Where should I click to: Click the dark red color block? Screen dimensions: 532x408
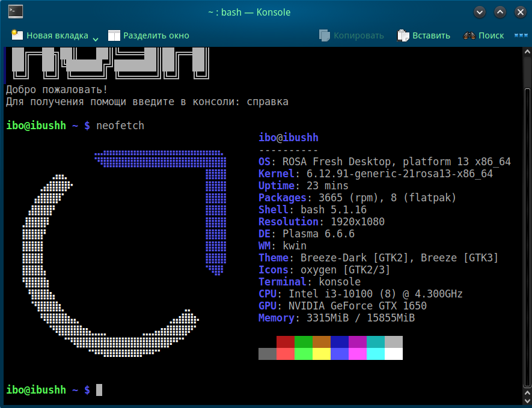(286, 342)
